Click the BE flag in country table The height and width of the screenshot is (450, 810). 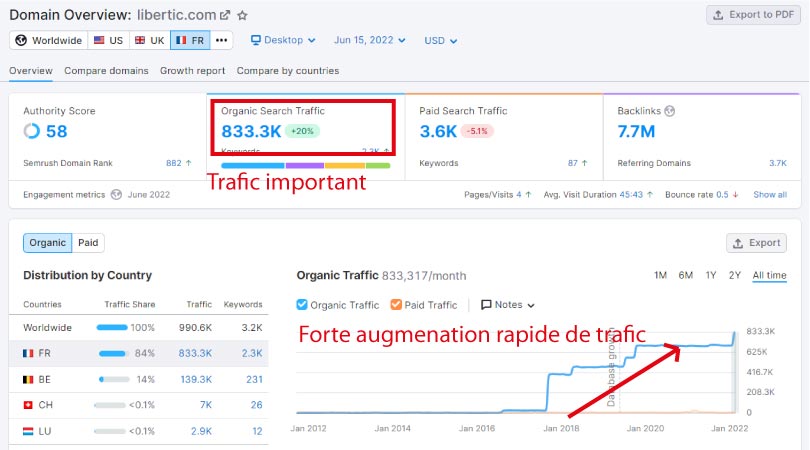click(x=28, y=380)
